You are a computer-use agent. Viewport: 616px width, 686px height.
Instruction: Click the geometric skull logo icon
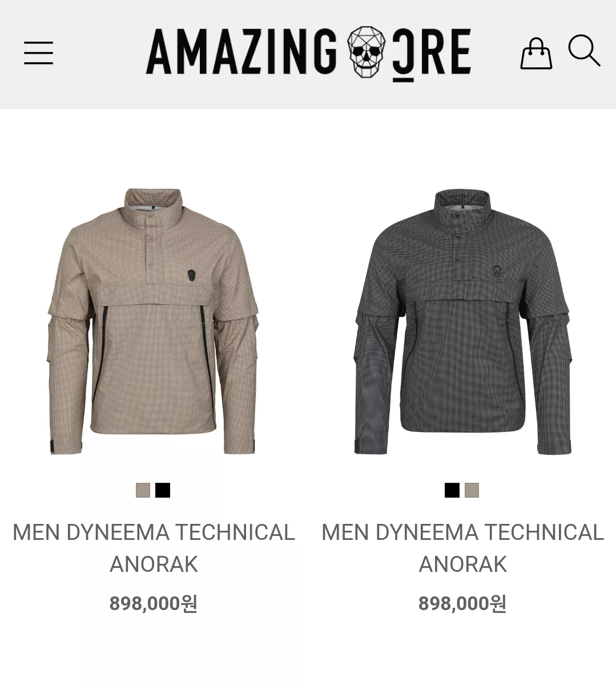pos(367,51)
